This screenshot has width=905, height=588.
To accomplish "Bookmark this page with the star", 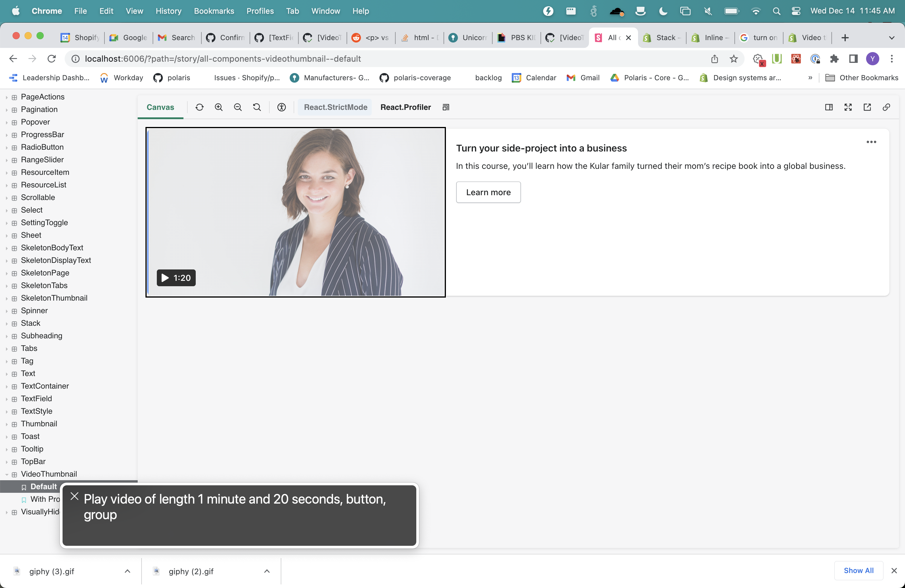I will (734, 59).
